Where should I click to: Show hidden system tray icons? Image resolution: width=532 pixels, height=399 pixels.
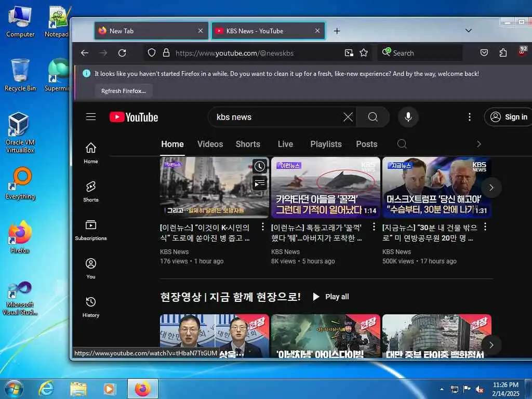pyautogui.click(x=442, y=389)
